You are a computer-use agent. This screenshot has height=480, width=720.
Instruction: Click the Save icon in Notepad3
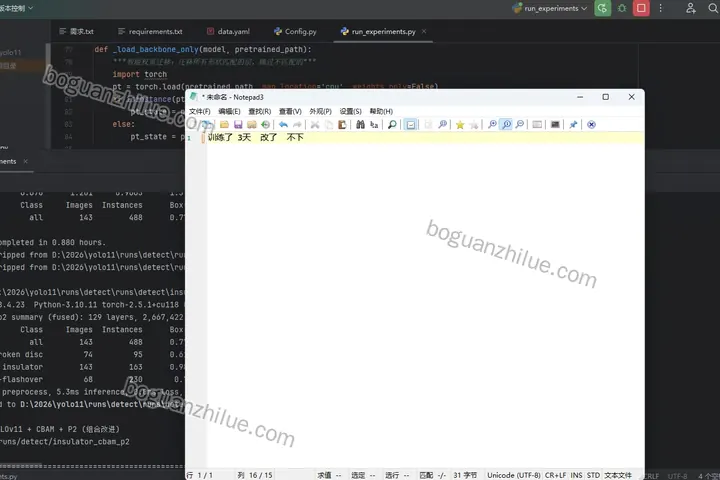coord(238,124)
